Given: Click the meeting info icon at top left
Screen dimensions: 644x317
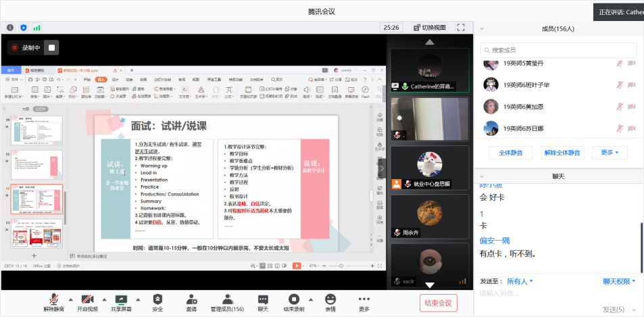Looking at the screenshot, I should (x=10, y=28).
